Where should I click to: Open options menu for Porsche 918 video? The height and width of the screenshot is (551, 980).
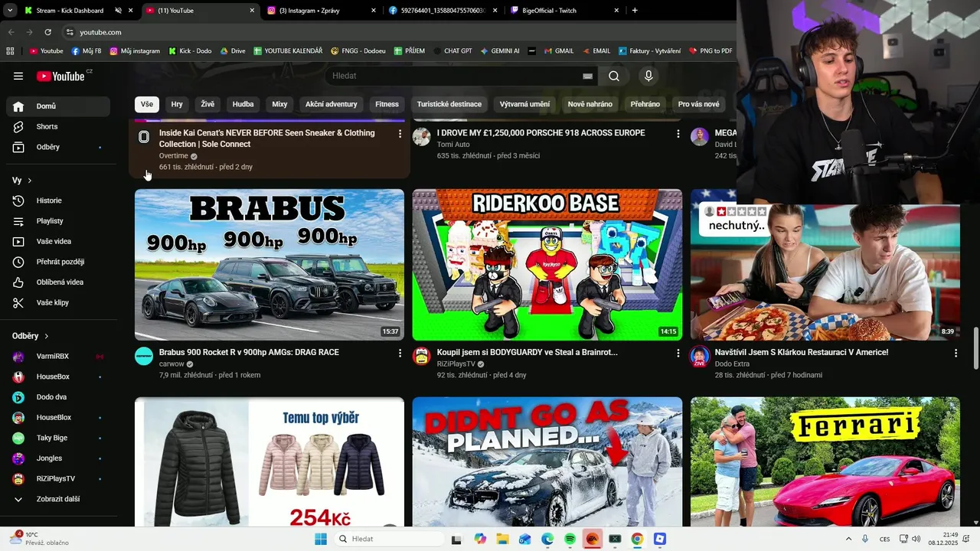coord(678,133)
